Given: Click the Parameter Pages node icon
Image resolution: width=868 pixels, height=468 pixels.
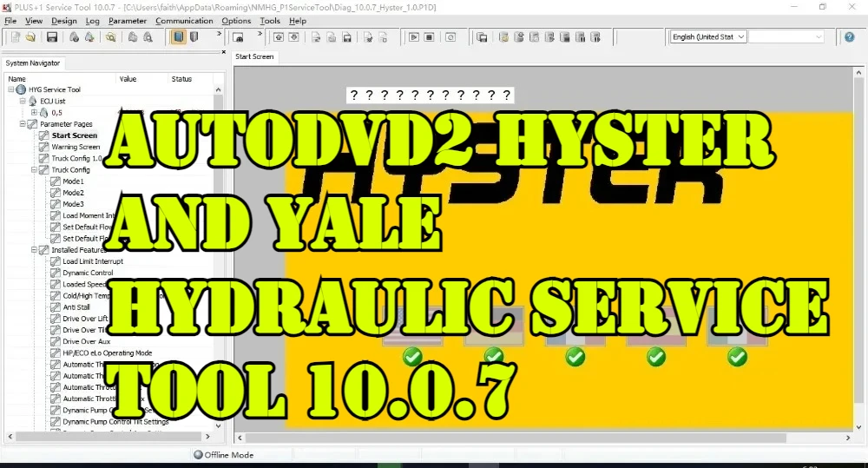Looking at the screenshot, I should (x=33, y=124).
